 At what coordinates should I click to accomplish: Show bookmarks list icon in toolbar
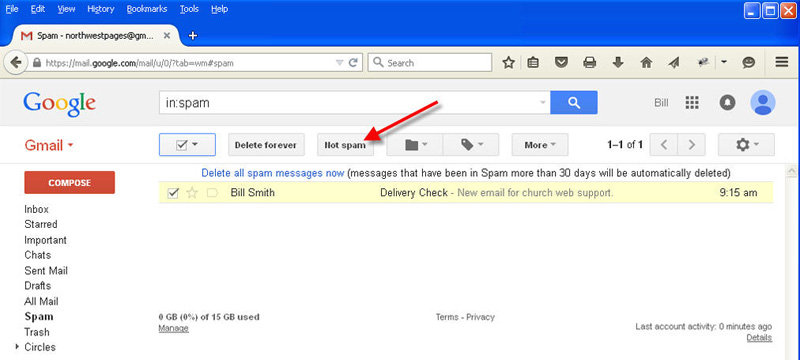pyautogui.click(x=533, y=63)
